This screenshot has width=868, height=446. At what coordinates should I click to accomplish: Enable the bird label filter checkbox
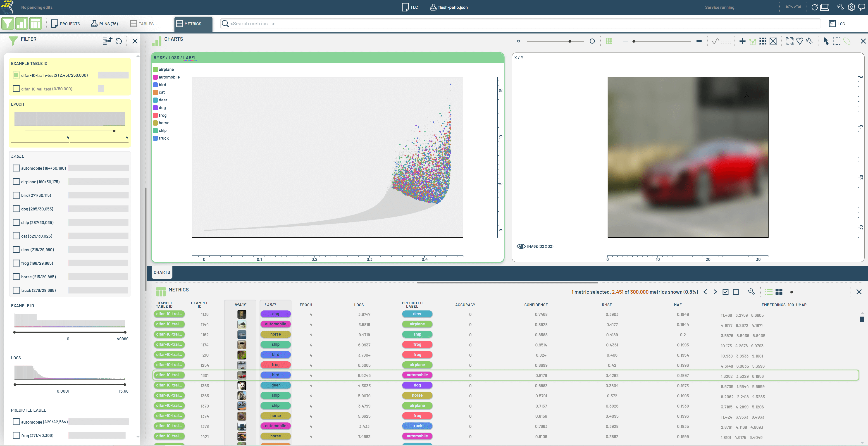16,195
